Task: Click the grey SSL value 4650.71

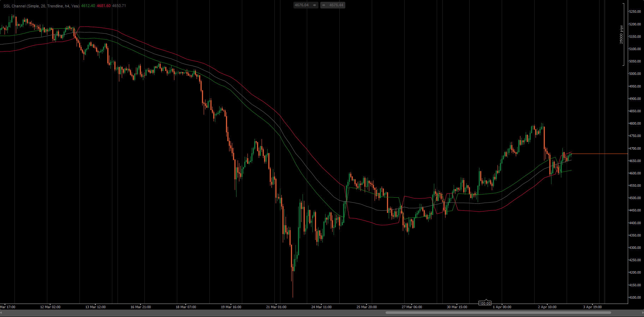Action: point(119,6)
